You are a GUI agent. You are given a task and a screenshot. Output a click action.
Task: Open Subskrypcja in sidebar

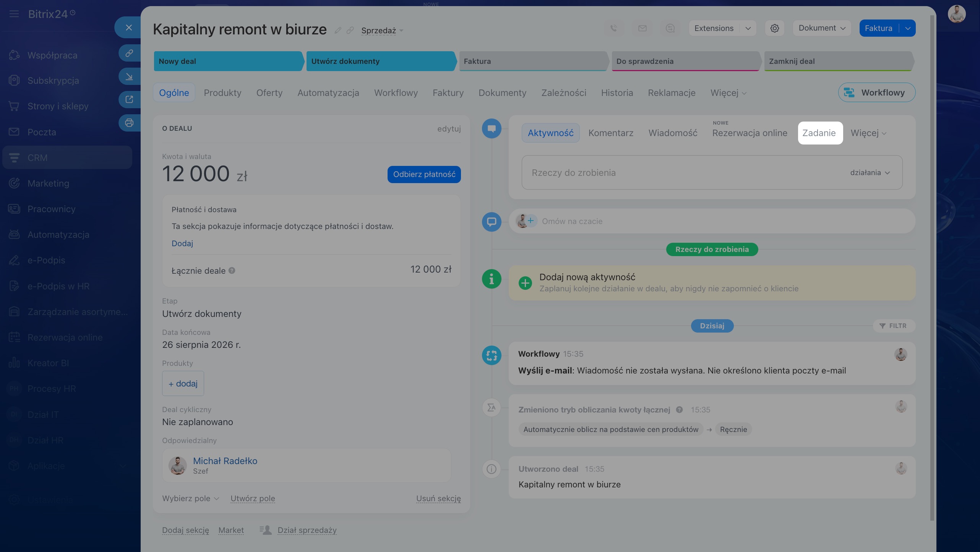pos(53,81)
